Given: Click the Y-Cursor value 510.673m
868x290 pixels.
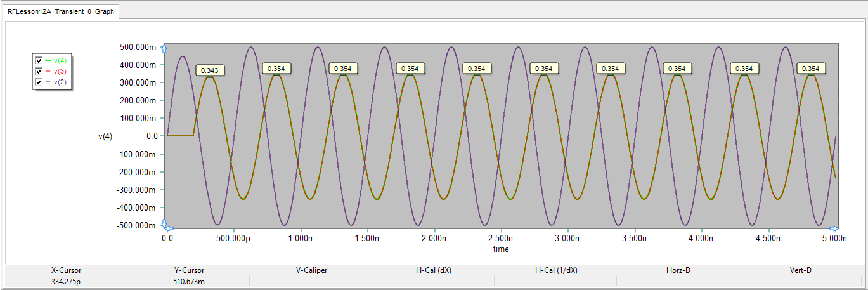Looking at the screenshot, I should 188,280.
